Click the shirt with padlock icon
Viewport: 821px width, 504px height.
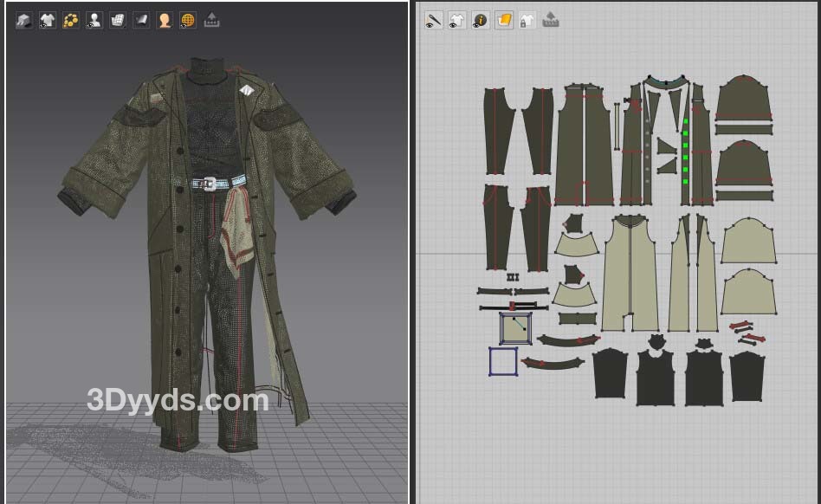click(x=527, y=20)
